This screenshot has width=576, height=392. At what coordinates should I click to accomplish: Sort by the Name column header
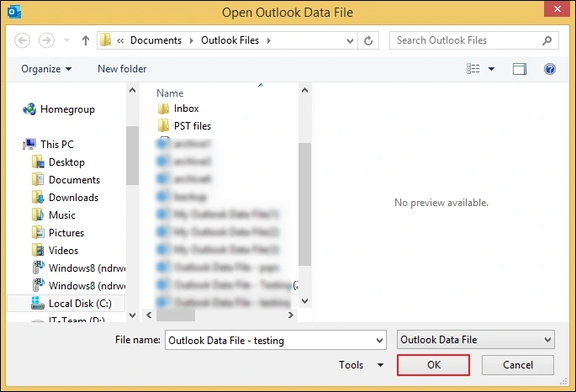[x=170, y=93]
